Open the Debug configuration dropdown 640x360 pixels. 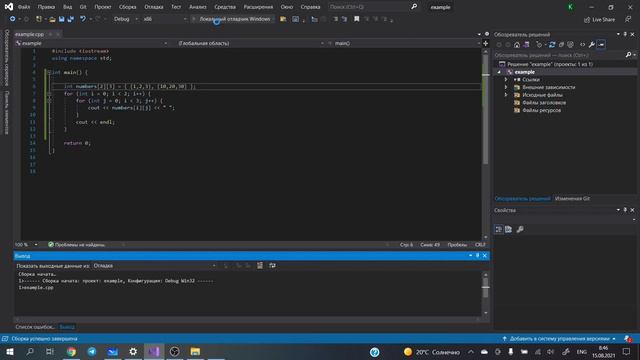click(125, 19)
